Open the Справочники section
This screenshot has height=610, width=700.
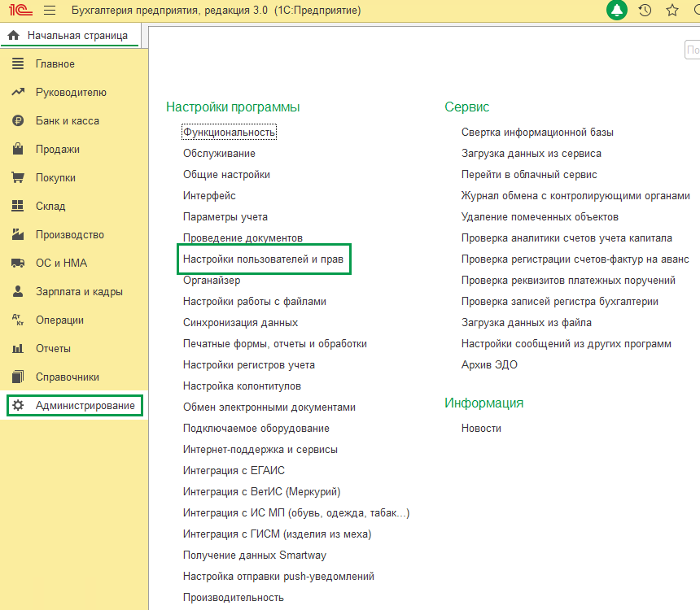pyautogui.click(x=68, y=377)
